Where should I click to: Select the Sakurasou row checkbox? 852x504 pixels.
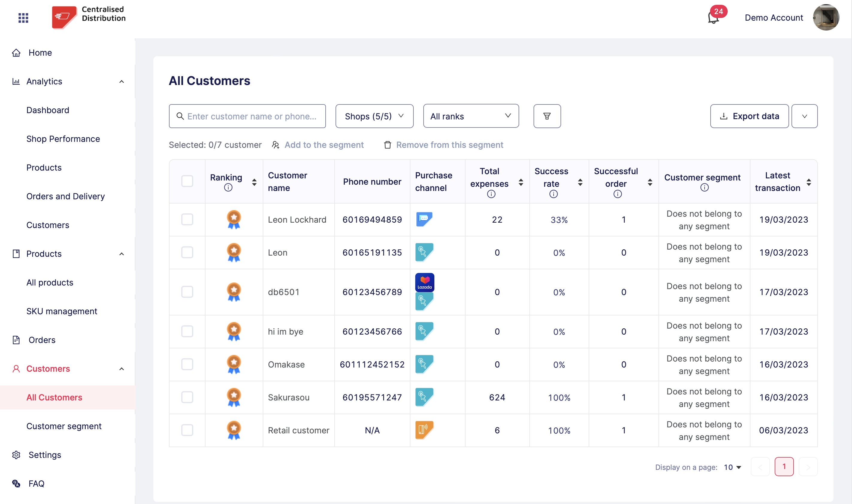pos(187,397)
